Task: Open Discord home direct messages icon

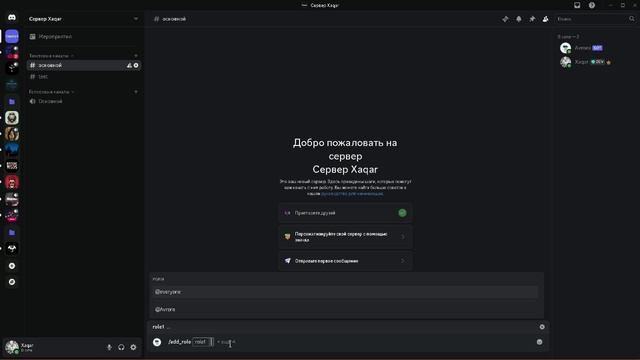Action: click(12, 18)
